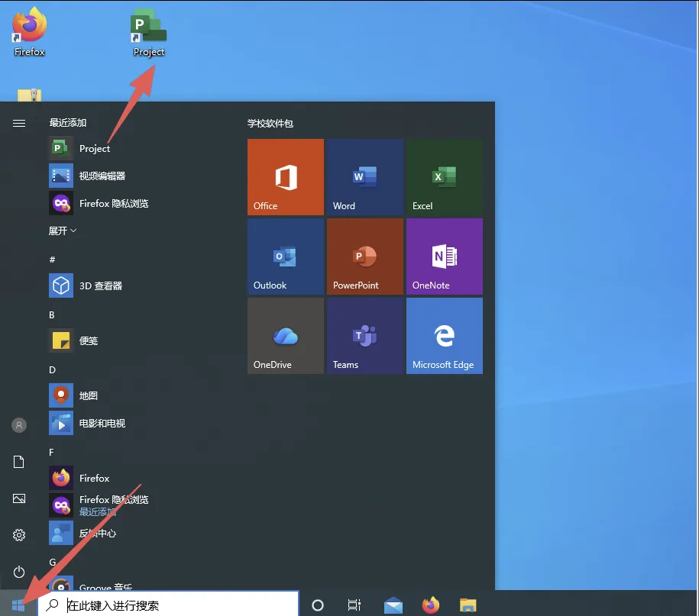Viewport: 699px width, 616px height.
Task: Click the Windows Start button
Action: click(x=18, y=605)
